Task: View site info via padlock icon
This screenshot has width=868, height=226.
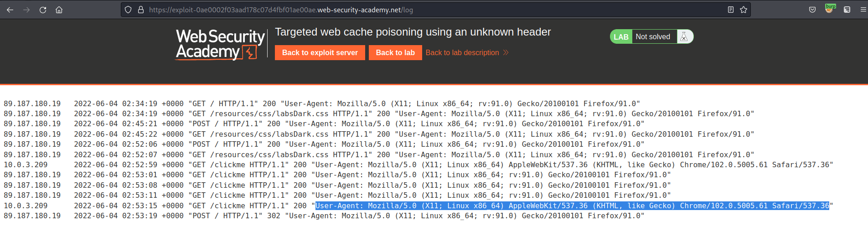Action: [141, 10]
